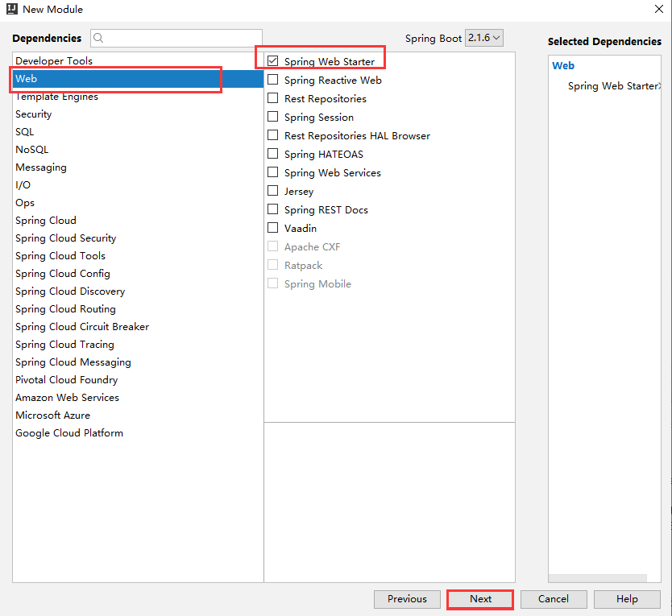The image size is (672, 616).
Task: Open Pivotal Cloud Foundry category
Action: point(138,379)
